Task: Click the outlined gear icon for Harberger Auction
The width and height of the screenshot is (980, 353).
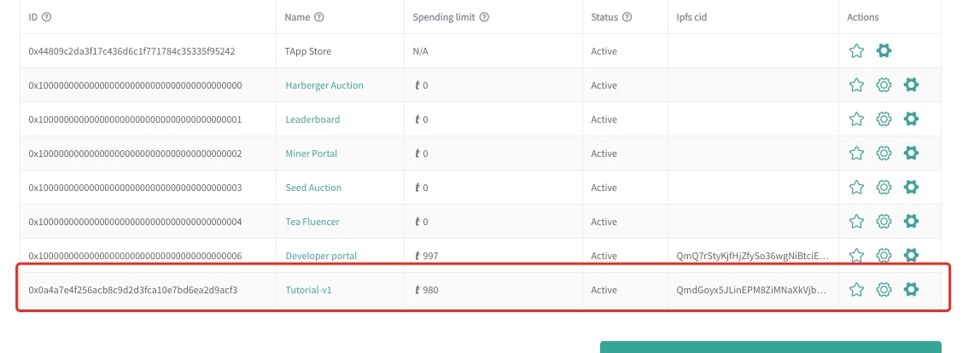Action: [884, 85]
